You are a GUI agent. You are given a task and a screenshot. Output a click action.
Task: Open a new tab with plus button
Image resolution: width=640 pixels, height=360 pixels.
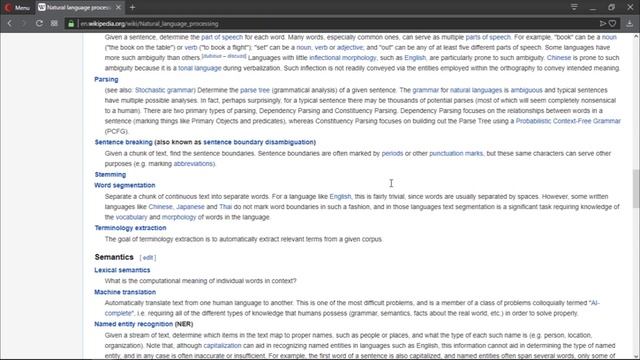click(x=132, y=7)
